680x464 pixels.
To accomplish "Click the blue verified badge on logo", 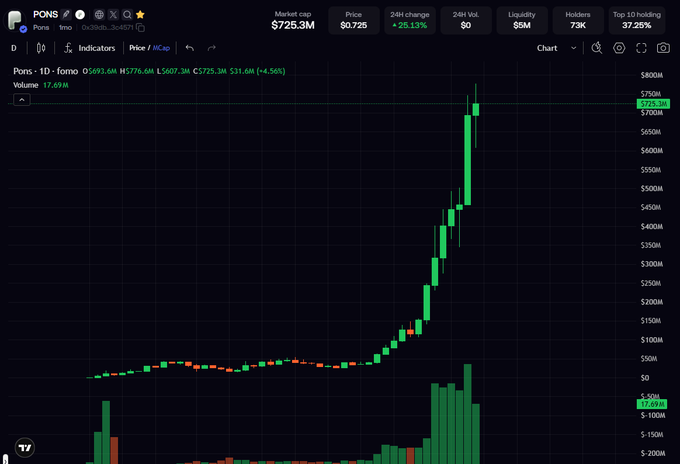I will 23,29.
